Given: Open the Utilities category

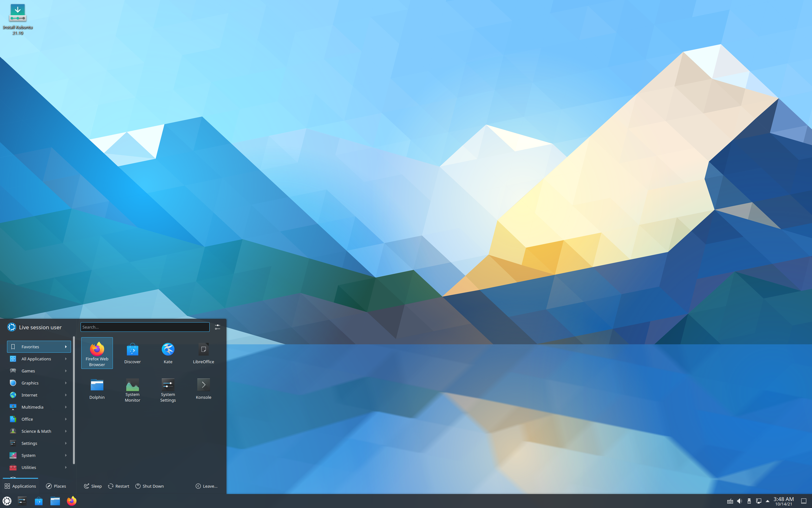Looking at the screenshot, I should (39, 468).
